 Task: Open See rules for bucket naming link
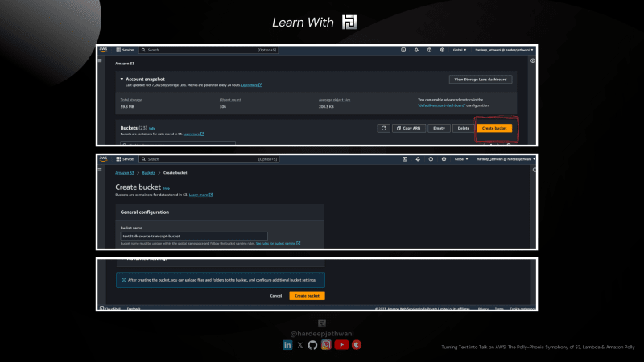pyautogui.click(x=278, y=244)
